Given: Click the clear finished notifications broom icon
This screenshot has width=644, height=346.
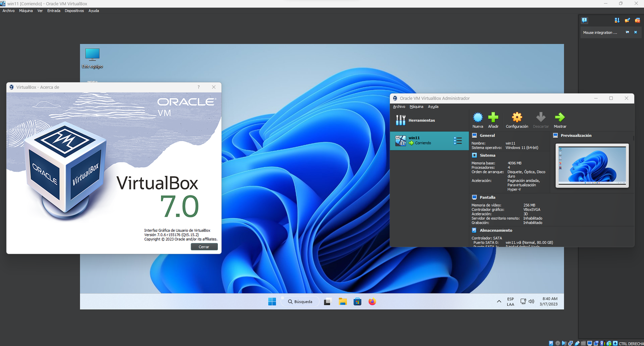Looking at the screenshot, I should (627, 20).
